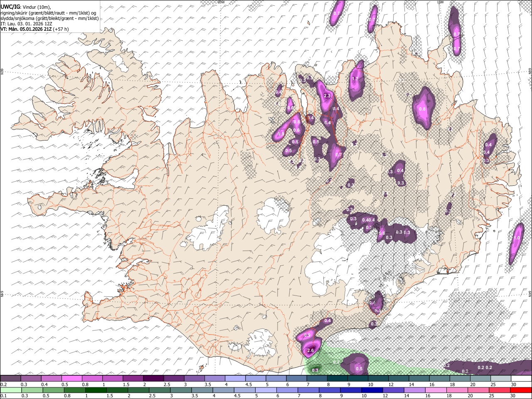
Task: Click the 0.1 label on the rain scale
Action: click(x=3, y=396)
